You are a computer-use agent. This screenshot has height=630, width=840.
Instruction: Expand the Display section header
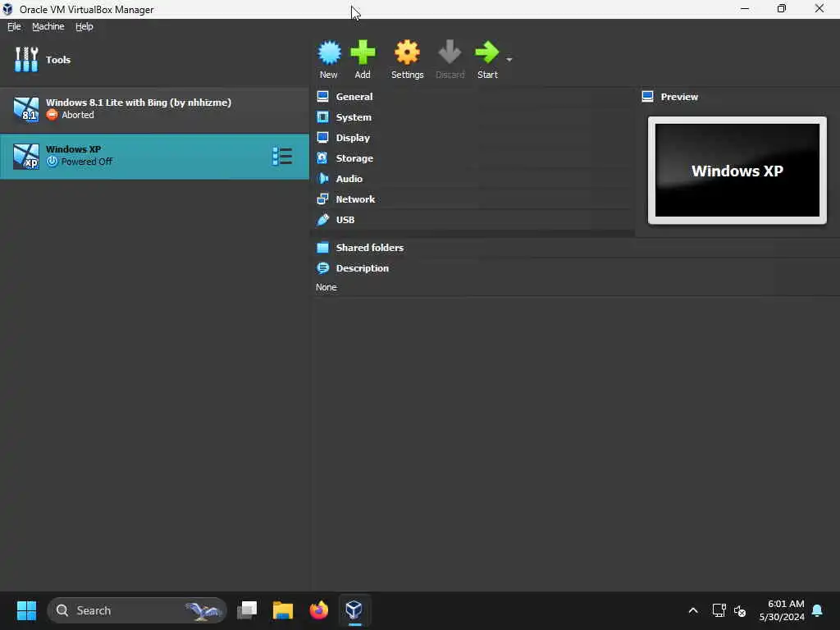click(x=353, y=138)
